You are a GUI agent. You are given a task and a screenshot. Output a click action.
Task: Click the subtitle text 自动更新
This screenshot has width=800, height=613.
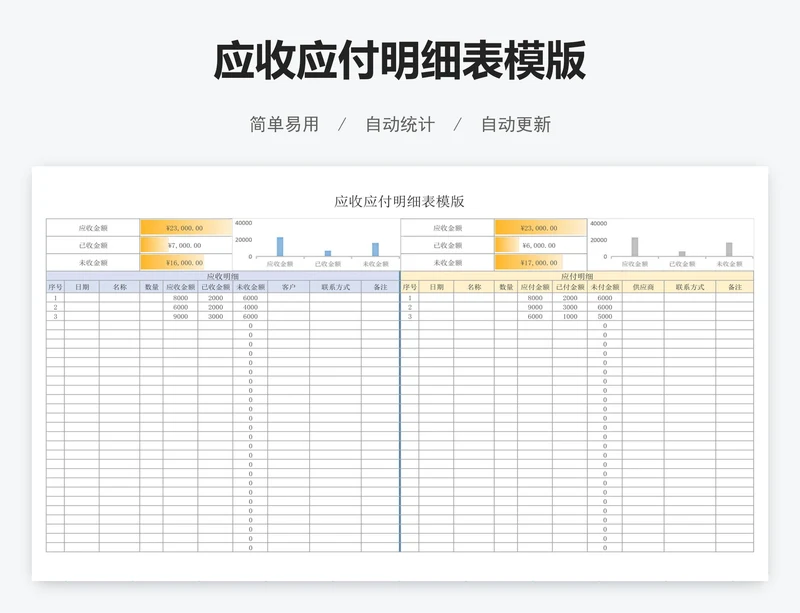click(516, 125)
